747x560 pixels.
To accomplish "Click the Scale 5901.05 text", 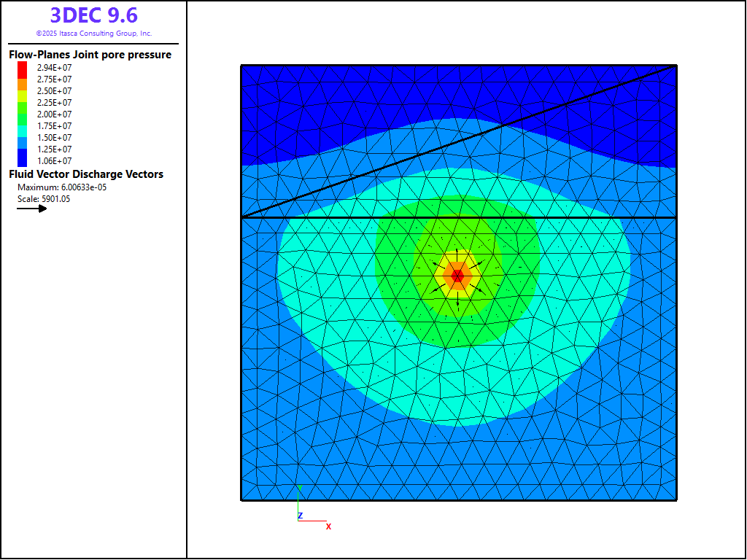I will (44, 199).
